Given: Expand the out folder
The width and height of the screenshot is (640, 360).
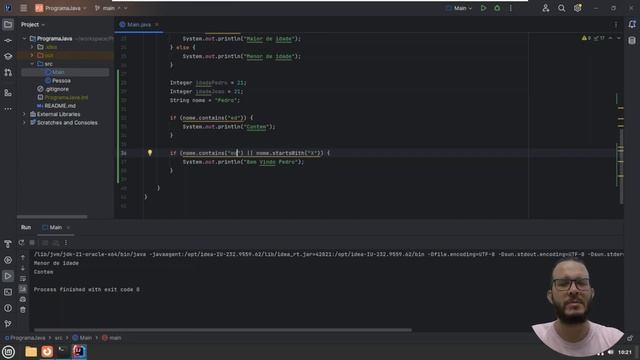Looking at the screenshot, I should 32,55.
